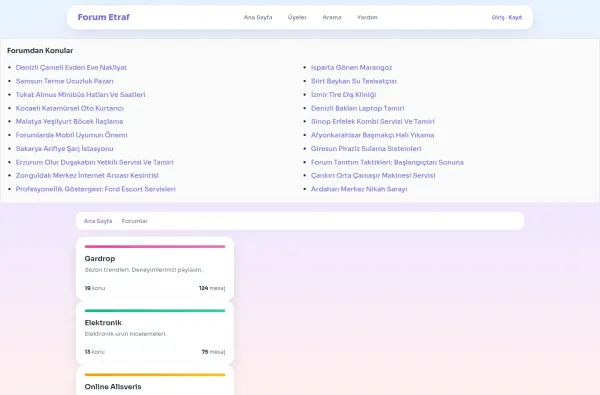The width and height of the screenshot is (600, 395).
Task: Open topic Denizli Çameli Evden Eve Nakliyat
Action: click(71, 67)
